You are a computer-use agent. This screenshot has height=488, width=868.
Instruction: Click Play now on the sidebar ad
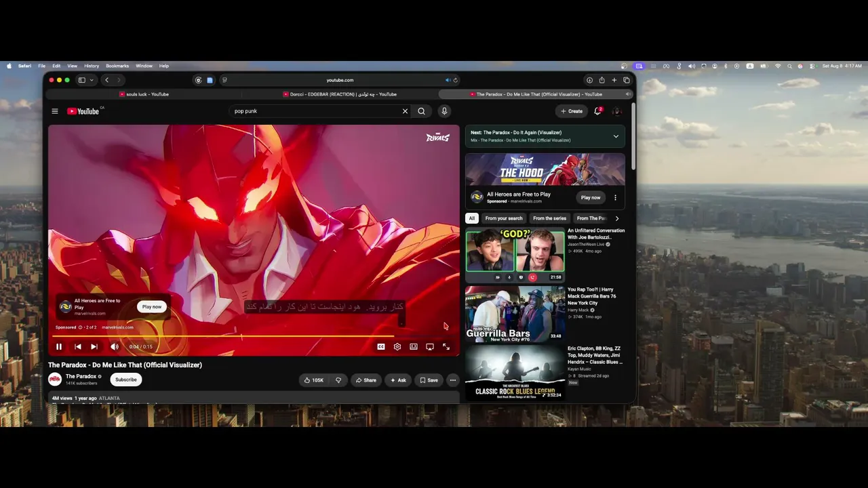coord(591,197)
